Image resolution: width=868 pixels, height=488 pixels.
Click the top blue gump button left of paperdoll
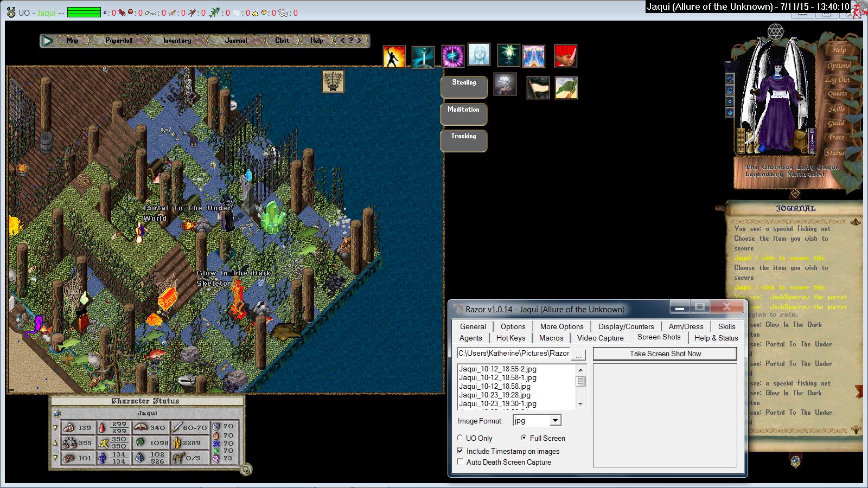pos(730,79)
